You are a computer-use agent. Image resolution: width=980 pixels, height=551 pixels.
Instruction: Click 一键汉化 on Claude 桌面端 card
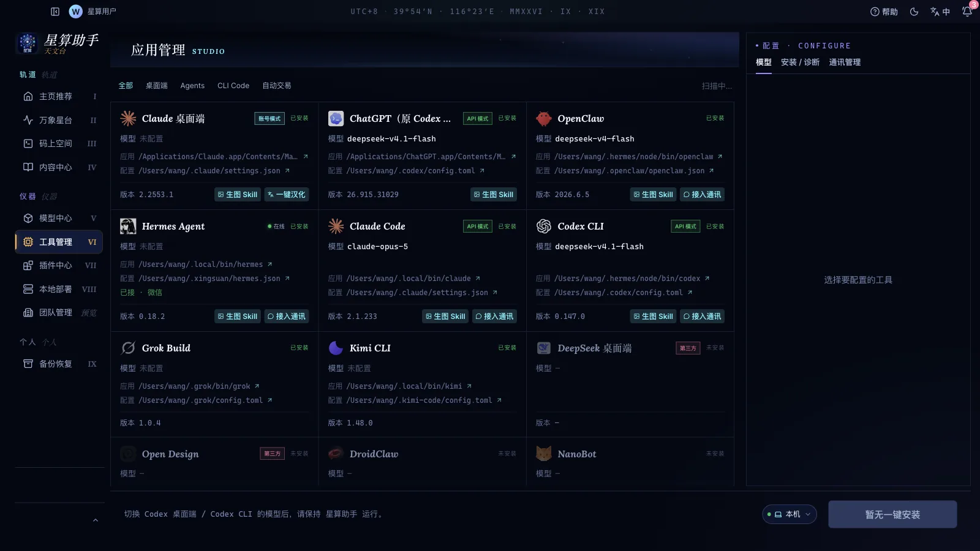pos(287,195)
